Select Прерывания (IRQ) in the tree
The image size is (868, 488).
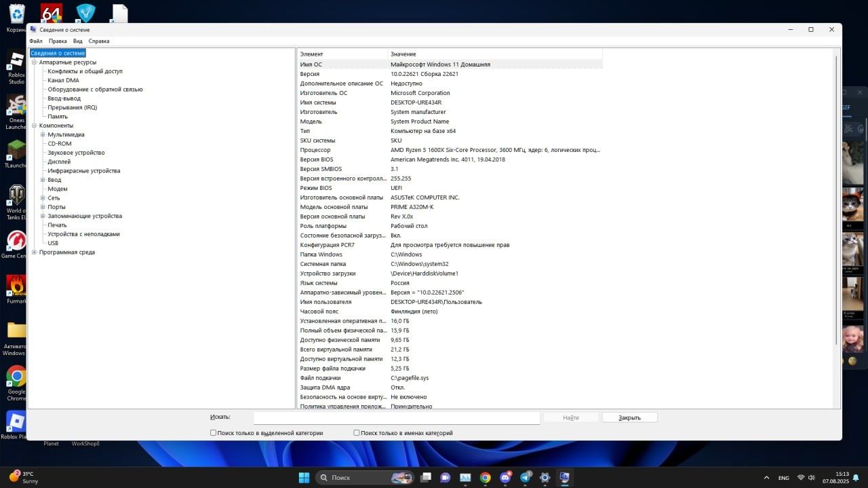(x=72, y=107)
